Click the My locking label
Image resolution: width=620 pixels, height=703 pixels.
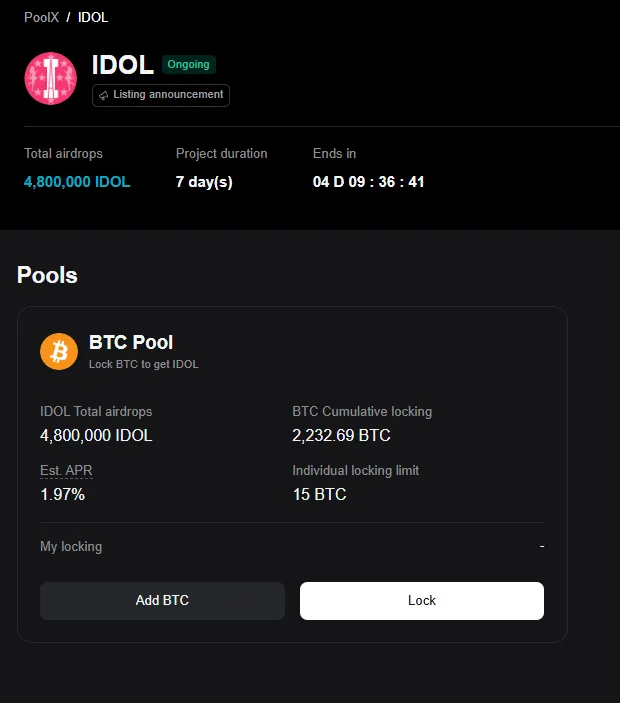coord(71,546)
